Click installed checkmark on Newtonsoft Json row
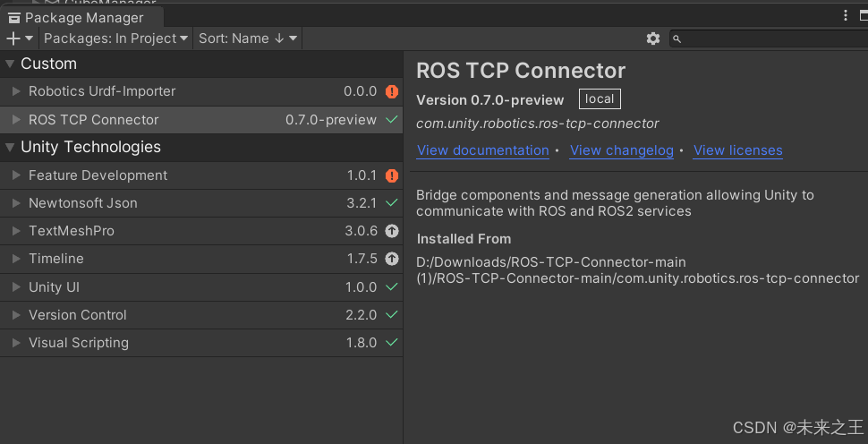Screen dimensions: 868x444 tap(392, 203)
